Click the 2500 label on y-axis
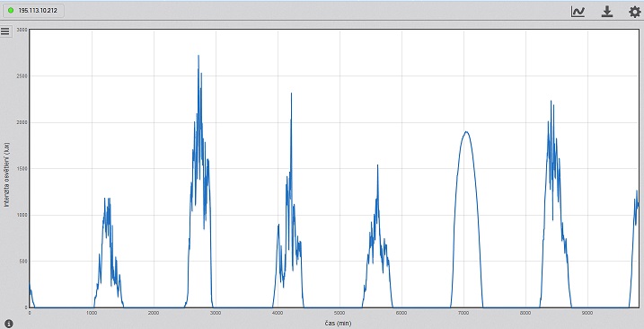 tap(22, 76)
